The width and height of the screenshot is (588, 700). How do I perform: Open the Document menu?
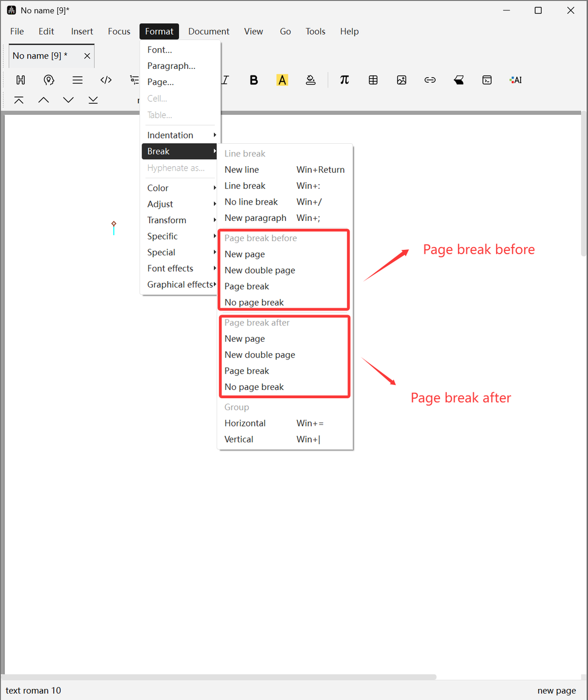(208, 32)
